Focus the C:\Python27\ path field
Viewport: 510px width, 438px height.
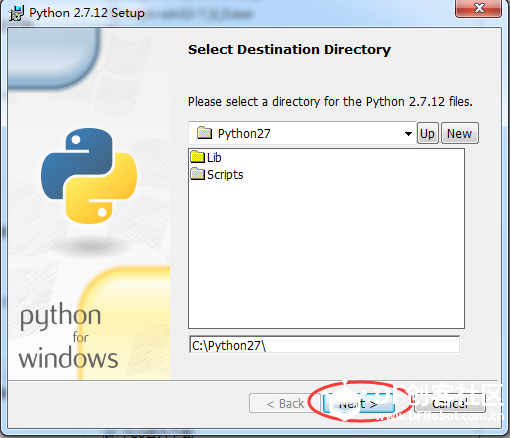324,345
